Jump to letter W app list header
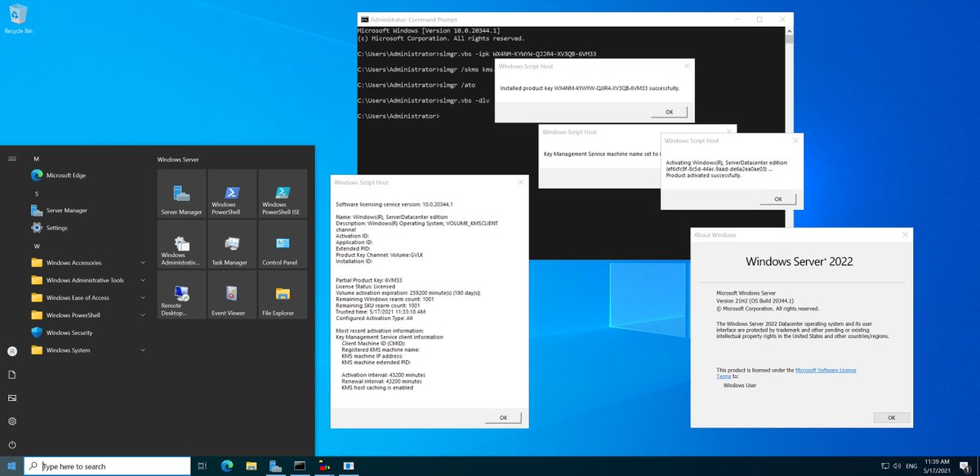The width and height of the screenshot is (980, 476). [x=36, y=245]
